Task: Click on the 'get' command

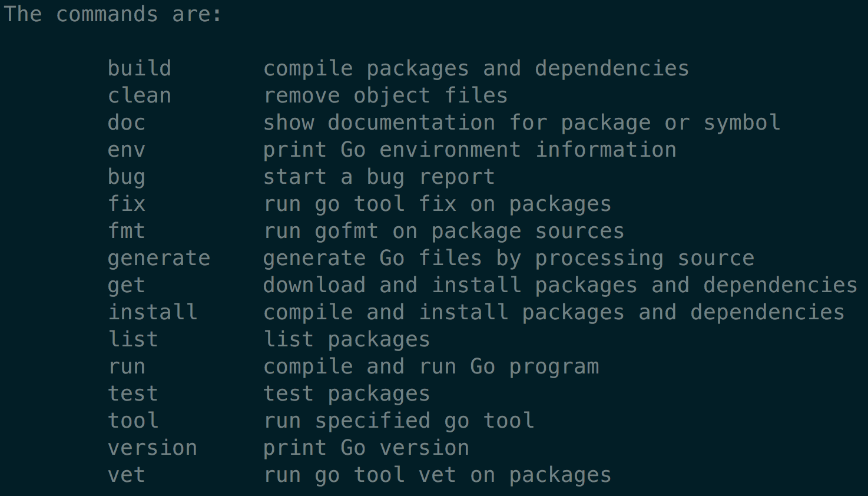Action: pos(127,285)
